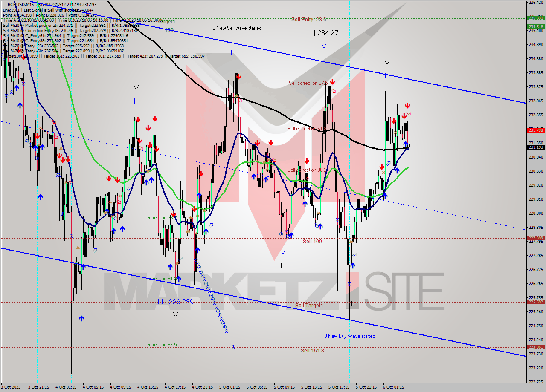Click 'Target 685: 190.597' text
Screen dimensions: 546x392
[x=187, y=56]
